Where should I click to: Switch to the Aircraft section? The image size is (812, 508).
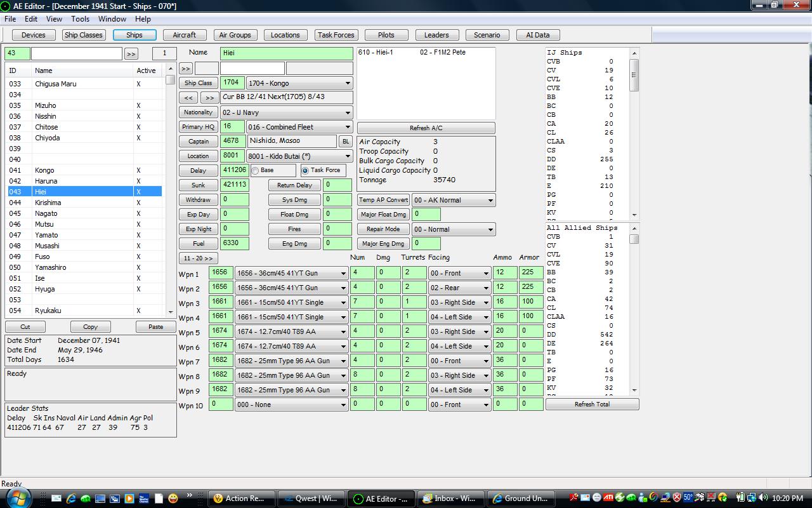(x=185, y=35)
